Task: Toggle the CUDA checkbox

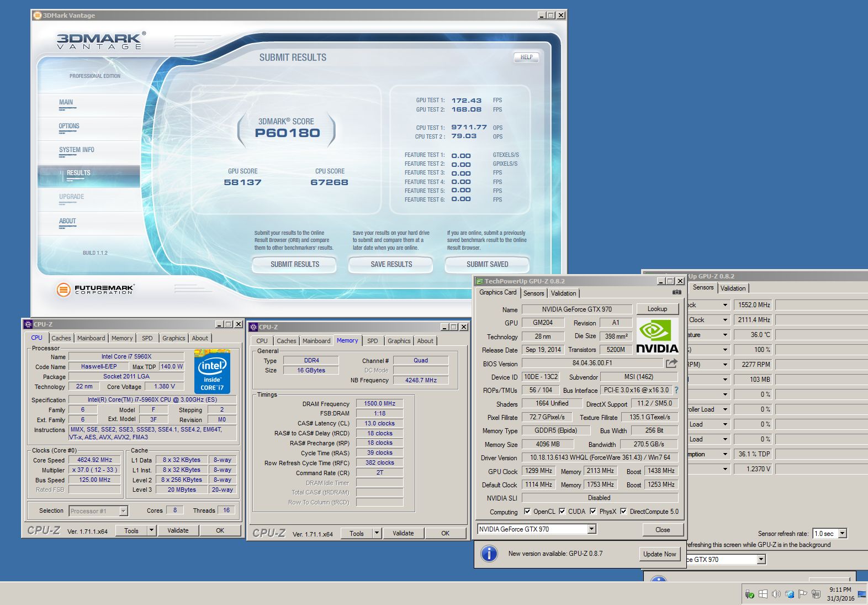Action: click(562, 512)
